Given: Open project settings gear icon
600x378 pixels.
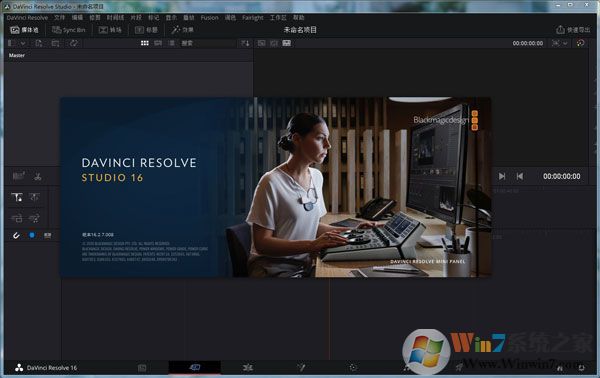Looking at the screenshot, I should click(x=581, y=368).
